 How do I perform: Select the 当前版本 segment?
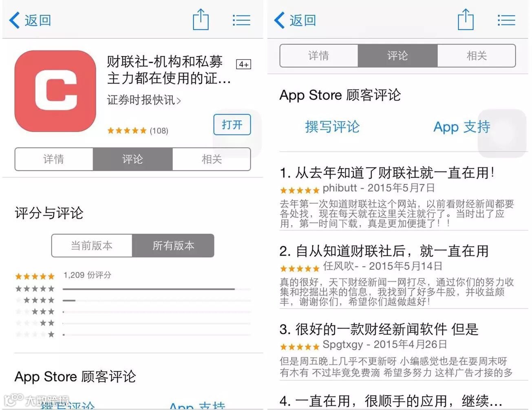click(x=92, y=245)
